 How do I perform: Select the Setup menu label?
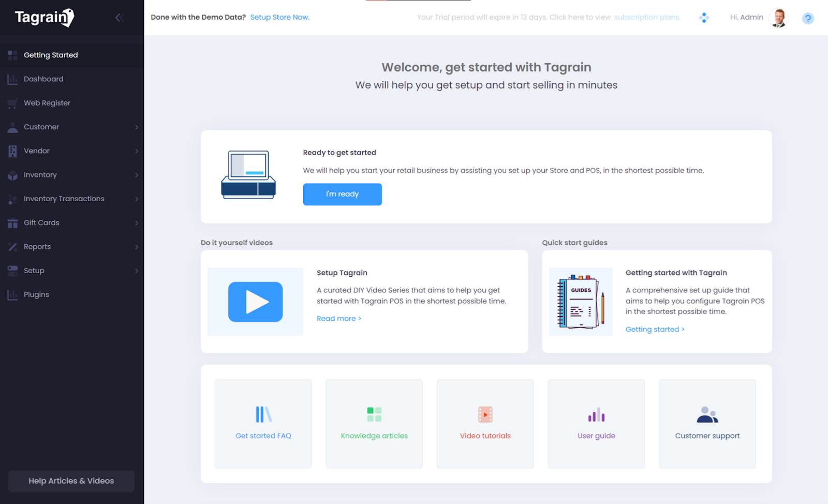(x=34, y=271)
